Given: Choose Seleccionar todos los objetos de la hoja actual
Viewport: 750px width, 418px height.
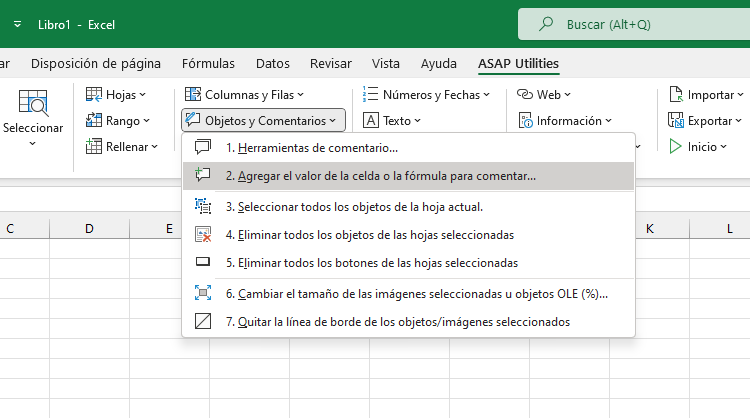Looking at the screenshot, I should pyautogui.click(x=408, y=207).
